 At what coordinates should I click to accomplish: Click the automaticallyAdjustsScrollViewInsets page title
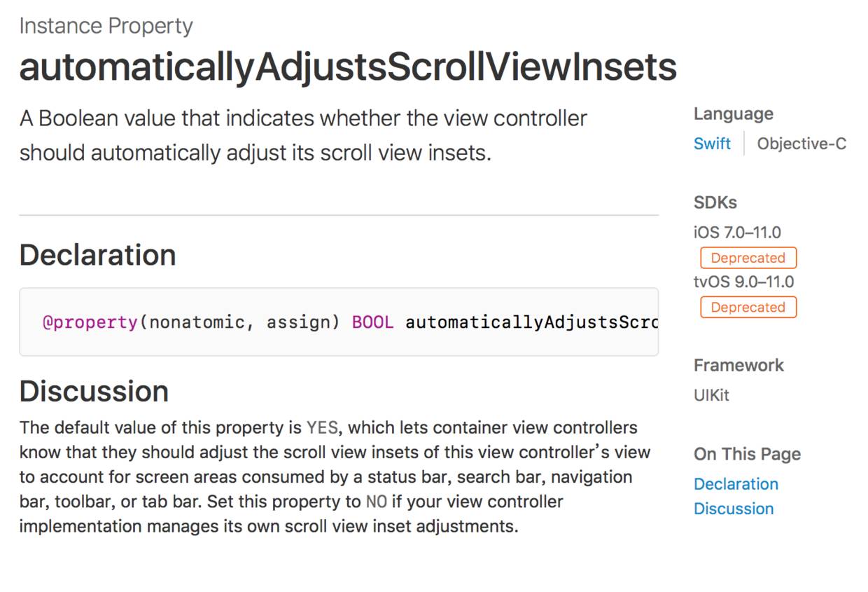click(348, 67)
